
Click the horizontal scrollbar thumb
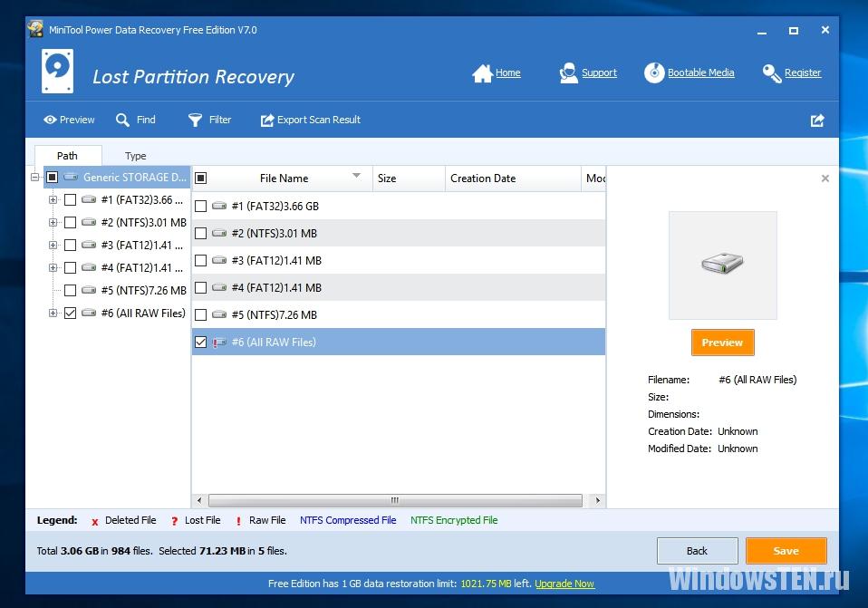pyautogui.click(x=395, y=500)
